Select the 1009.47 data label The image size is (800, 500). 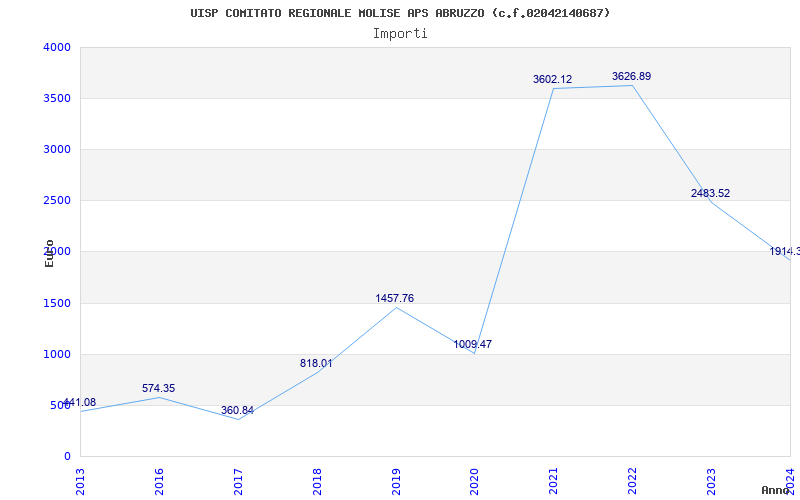[473, 344]
